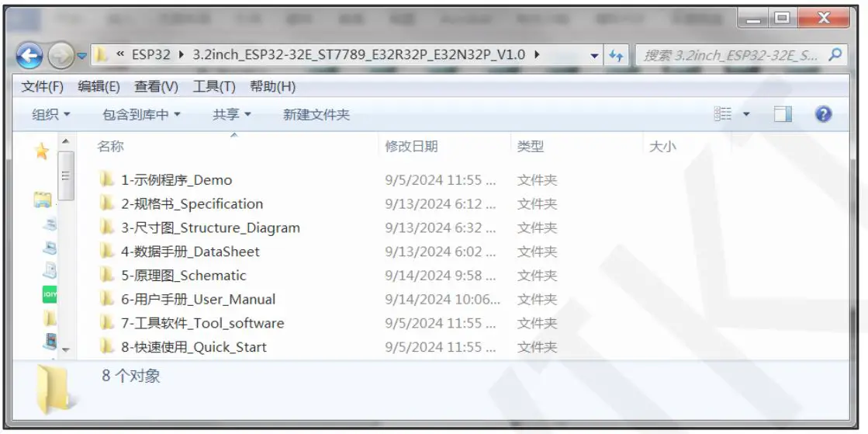Select the 7-工具软件_Tool_software folder name
This screenshot has width=868, height=434.
click(202, 323)
